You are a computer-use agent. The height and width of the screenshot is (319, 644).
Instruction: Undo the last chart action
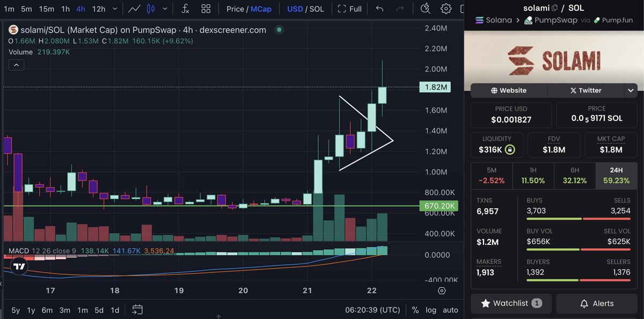click(x=380, y=9)
